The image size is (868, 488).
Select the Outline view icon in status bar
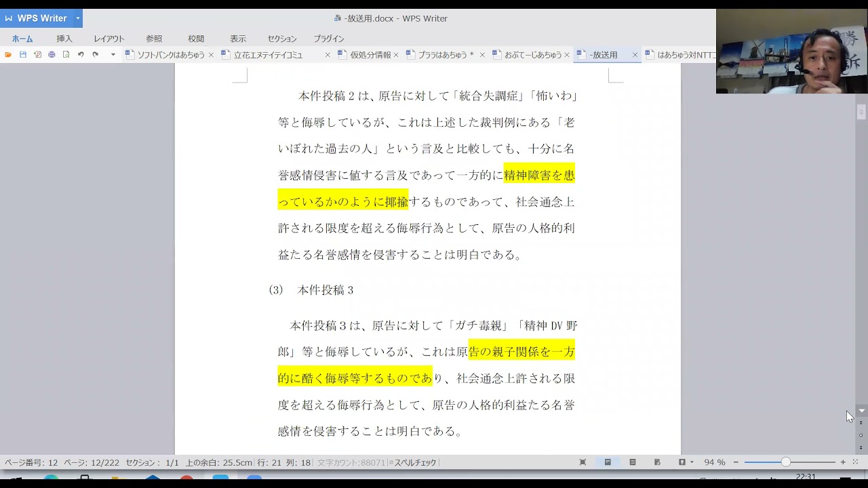click(633, 462)
